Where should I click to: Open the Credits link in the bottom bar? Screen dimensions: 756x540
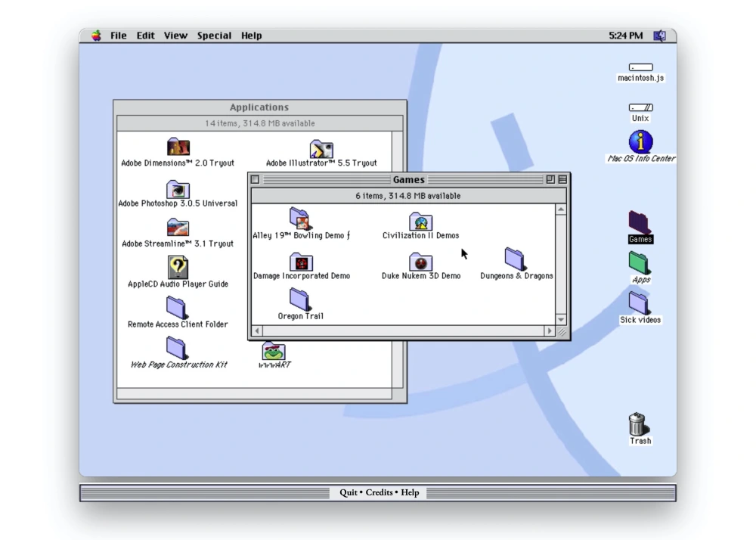click(379, 492)
